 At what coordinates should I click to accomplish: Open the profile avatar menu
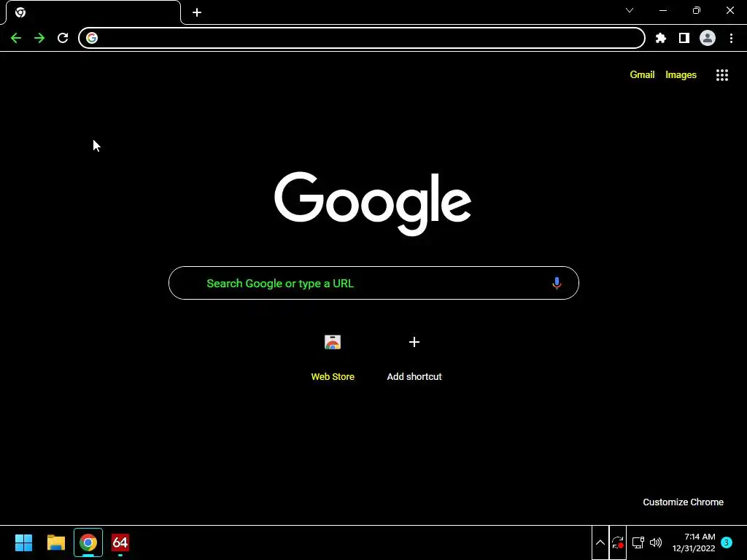[708, 38]
